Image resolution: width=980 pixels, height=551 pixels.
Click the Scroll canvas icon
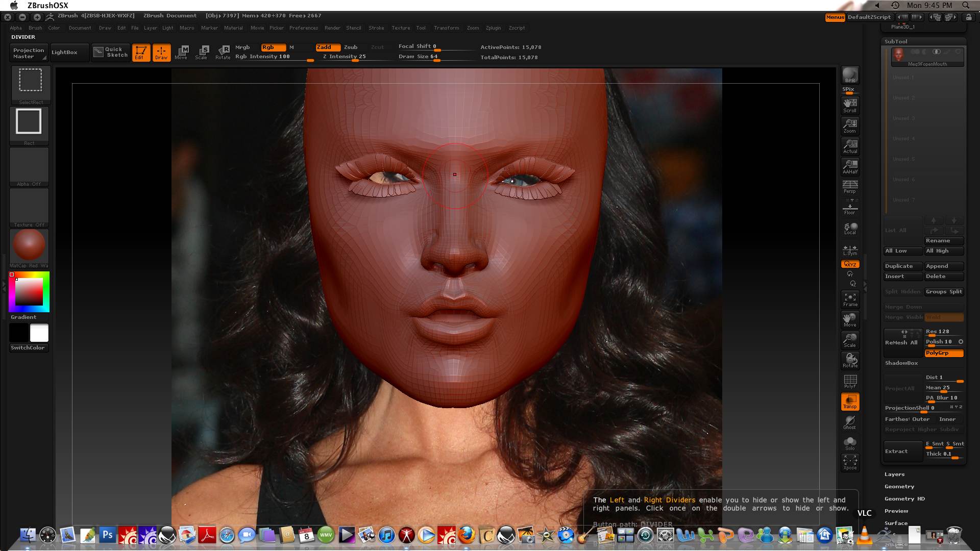(850, 106)
